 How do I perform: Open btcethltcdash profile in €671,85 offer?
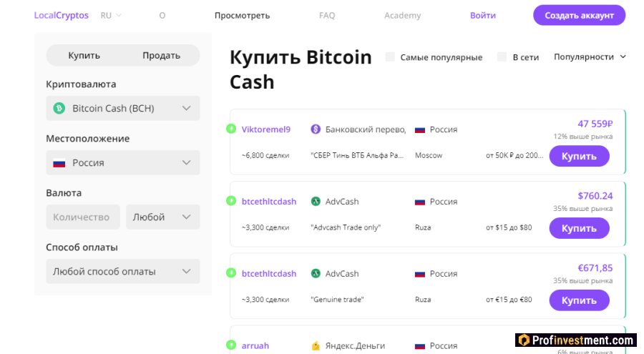(x=268, y=273)
